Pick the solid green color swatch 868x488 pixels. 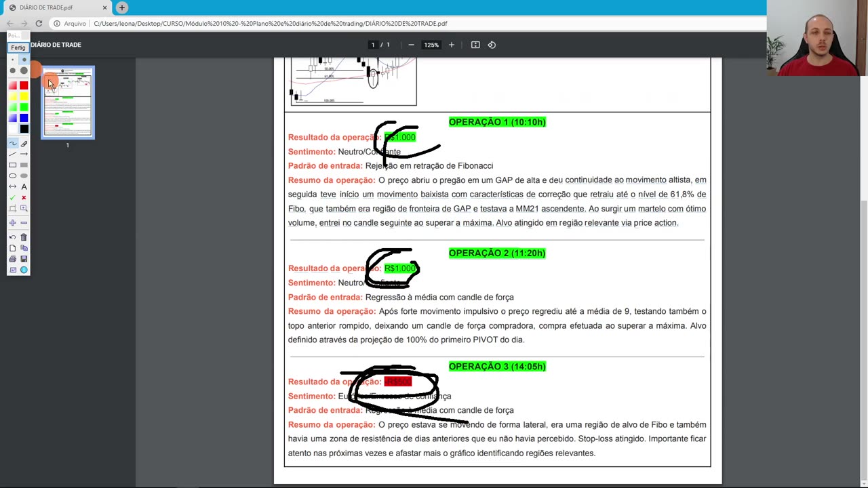pyautogui.click(x=24, y=107)
